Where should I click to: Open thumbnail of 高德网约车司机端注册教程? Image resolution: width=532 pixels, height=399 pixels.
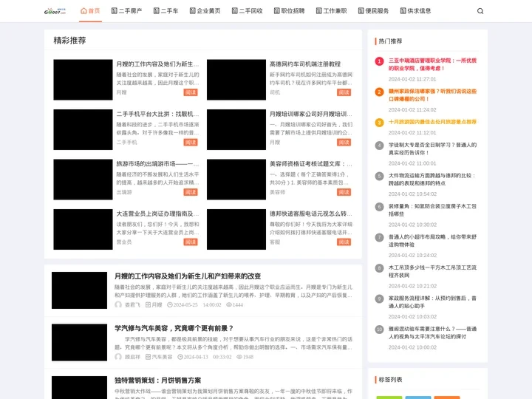click(236, 80)
